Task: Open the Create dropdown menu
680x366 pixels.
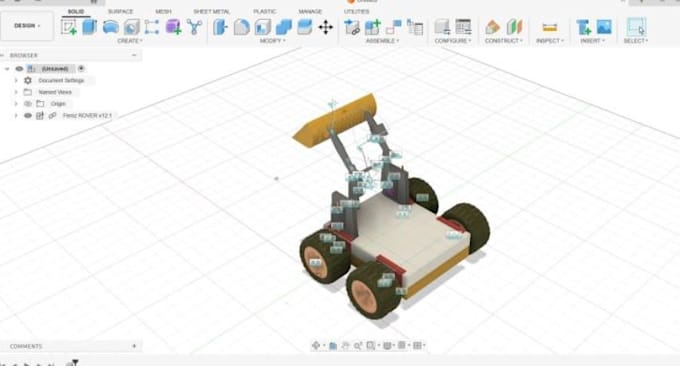Action: pyautogui.click(x=130, y=41)
